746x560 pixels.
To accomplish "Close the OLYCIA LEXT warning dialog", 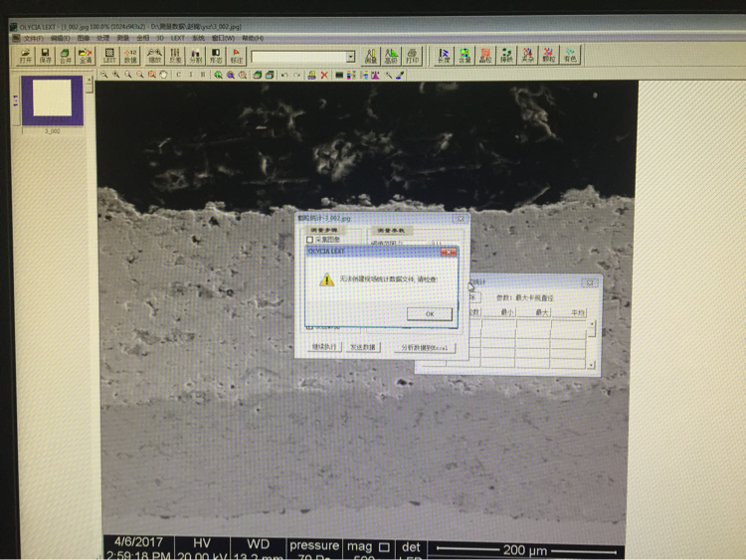I will [449, 252].
